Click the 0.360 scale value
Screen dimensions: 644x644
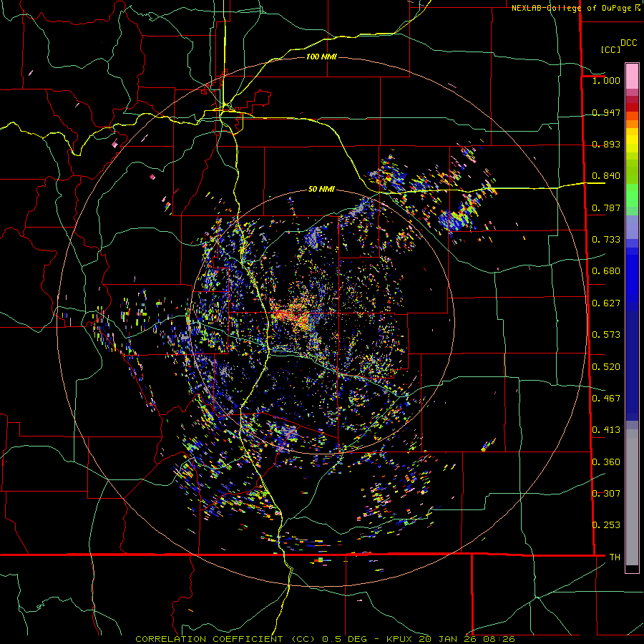606,462
